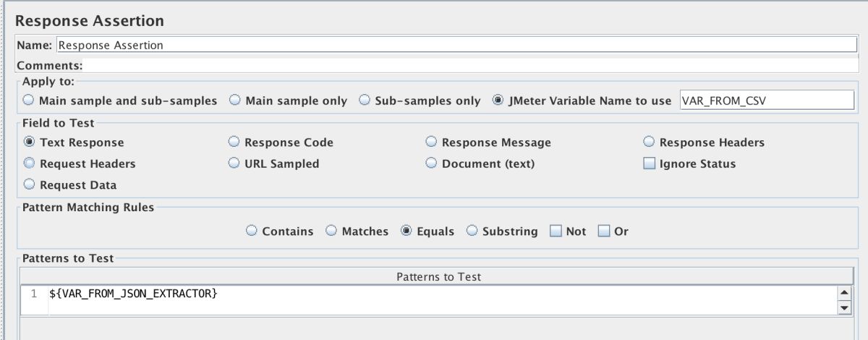The image size is (868, 340).
Task: Select Document (text) option
Action: (x=431, y=163)
